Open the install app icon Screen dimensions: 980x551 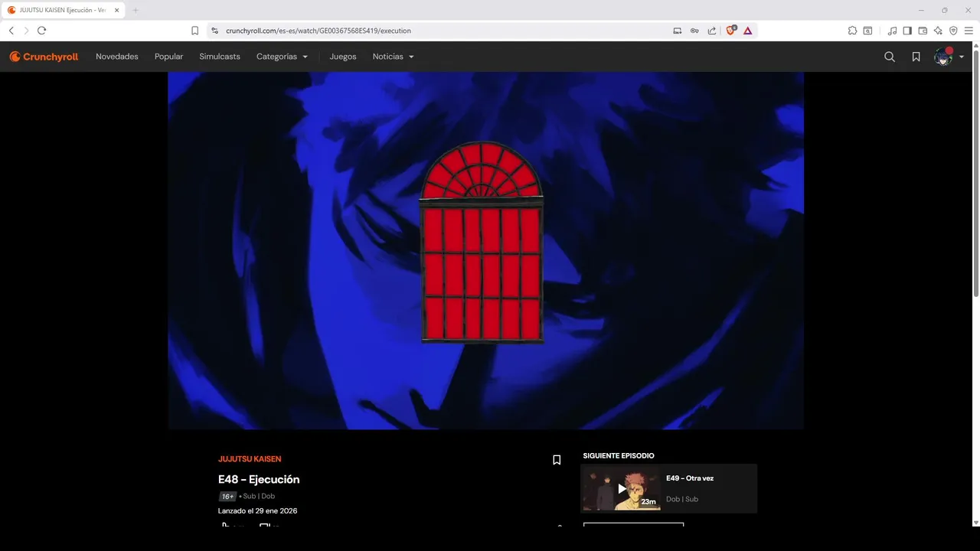tap(677, 31)
